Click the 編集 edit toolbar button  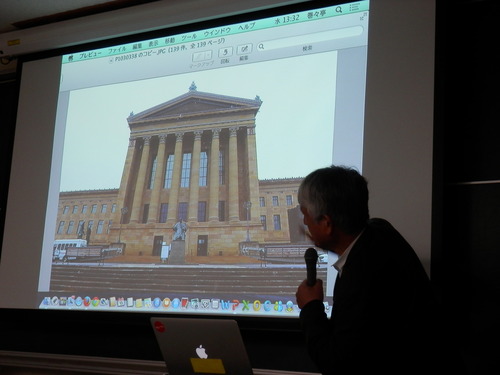(x=244, y=49)
